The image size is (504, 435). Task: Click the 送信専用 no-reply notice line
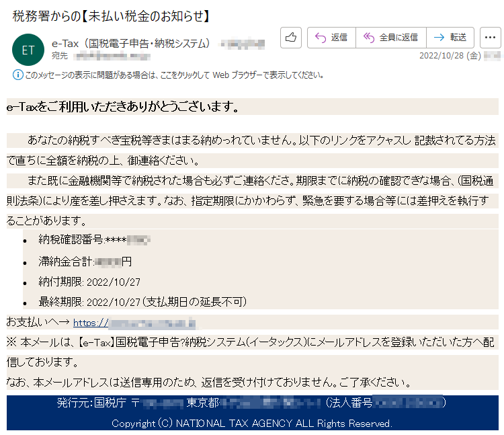tap(208, 383)
